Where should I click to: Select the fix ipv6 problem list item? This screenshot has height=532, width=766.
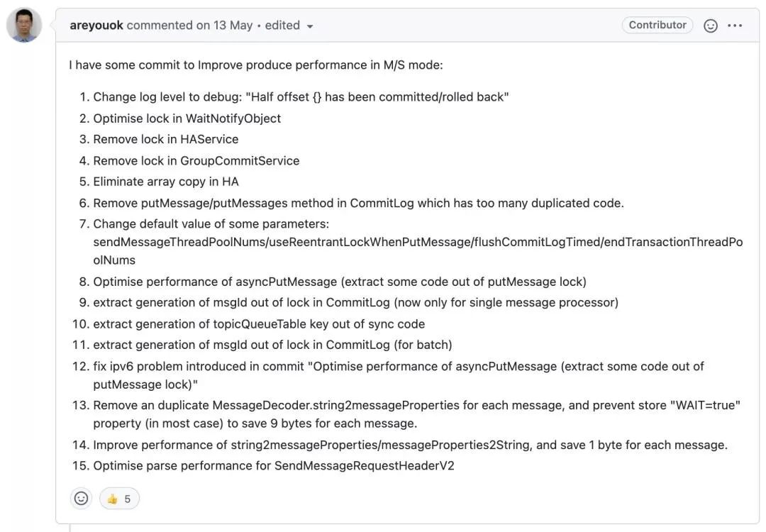pos(399,367)
